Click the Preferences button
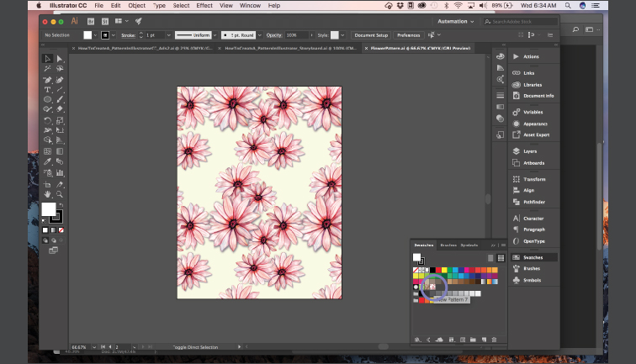The width and height of the screenshot is (636, 364). click(409, 35)
